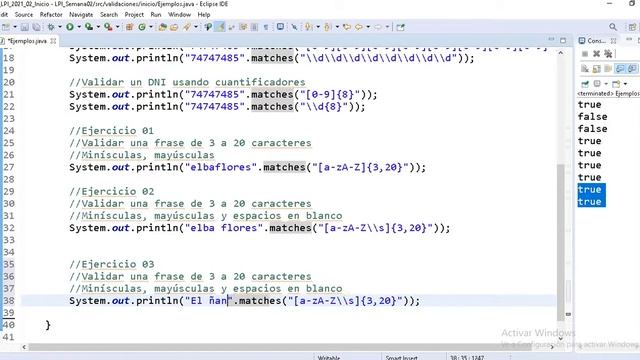The image size is (640, 360).
Task: Click the editor vertical scrollbar thumb
Action: tap(561, 242)
